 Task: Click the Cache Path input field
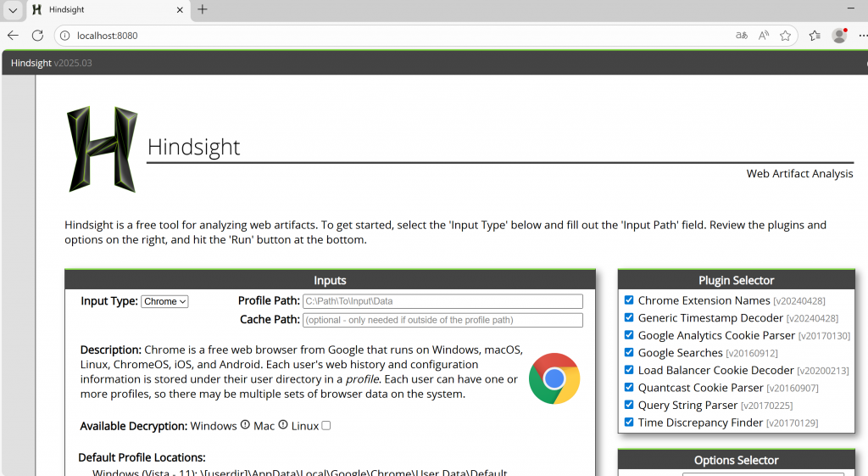click(442, 320)
